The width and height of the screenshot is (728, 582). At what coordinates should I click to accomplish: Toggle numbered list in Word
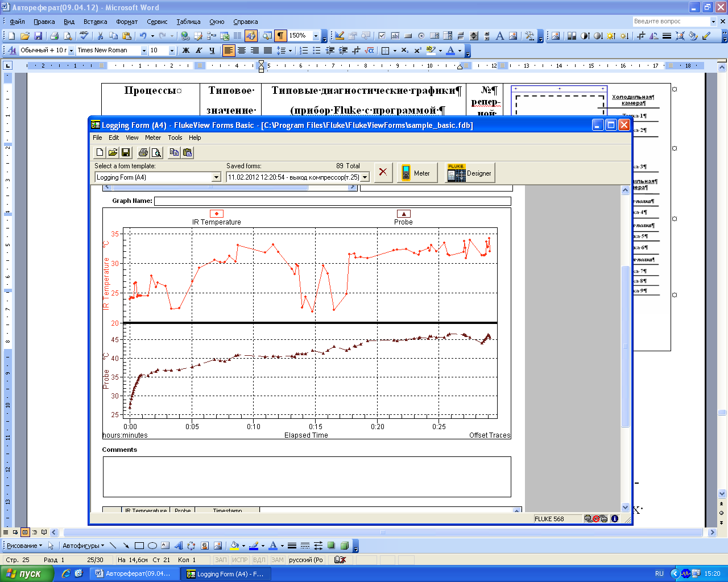(304, 51)
